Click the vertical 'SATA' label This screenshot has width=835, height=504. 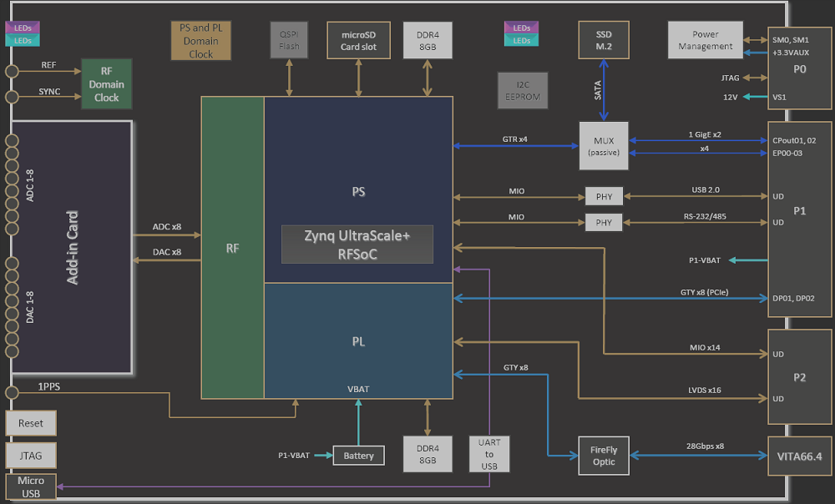coord(598,90)
